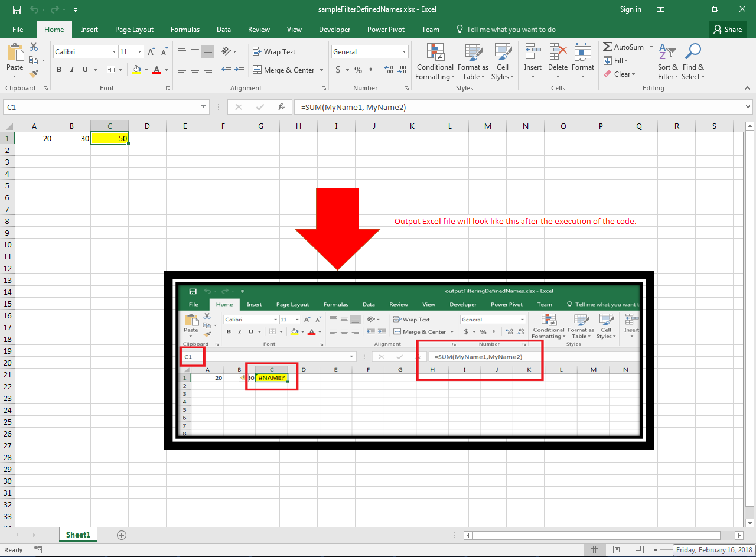This screenshot has width=756, height=557.
Task: Click the Sign in link
Action: [x=630, y=9]
